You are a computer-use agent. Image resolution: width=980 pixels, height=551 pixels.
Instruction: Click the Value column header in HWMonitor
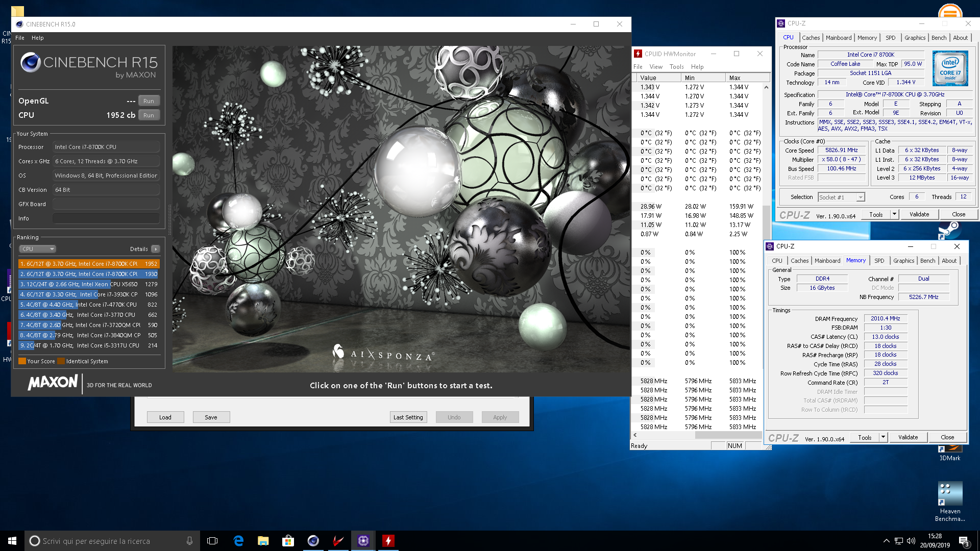coord(658,78)
